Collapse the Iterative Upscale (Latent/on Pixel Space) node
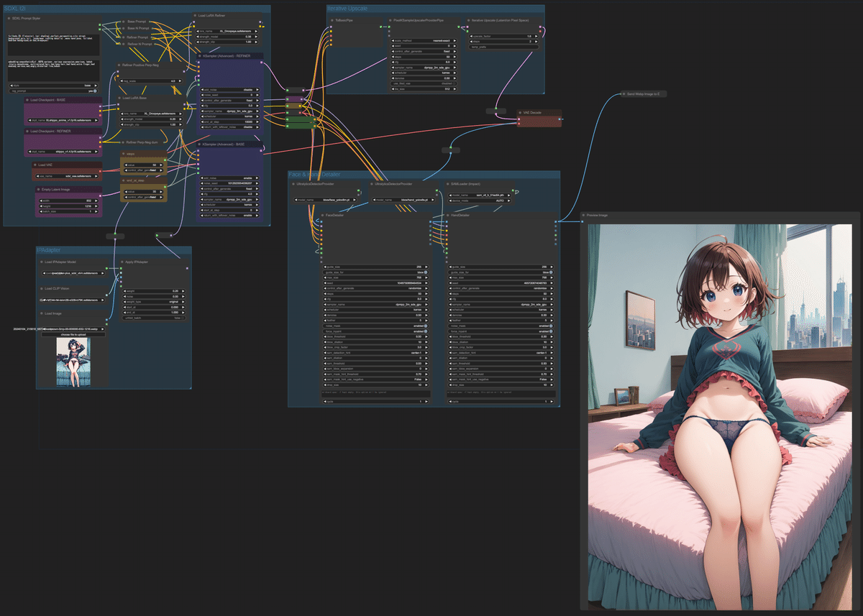Image resolution: width=863 pixels, height=616 pixels. click(468, 20)
